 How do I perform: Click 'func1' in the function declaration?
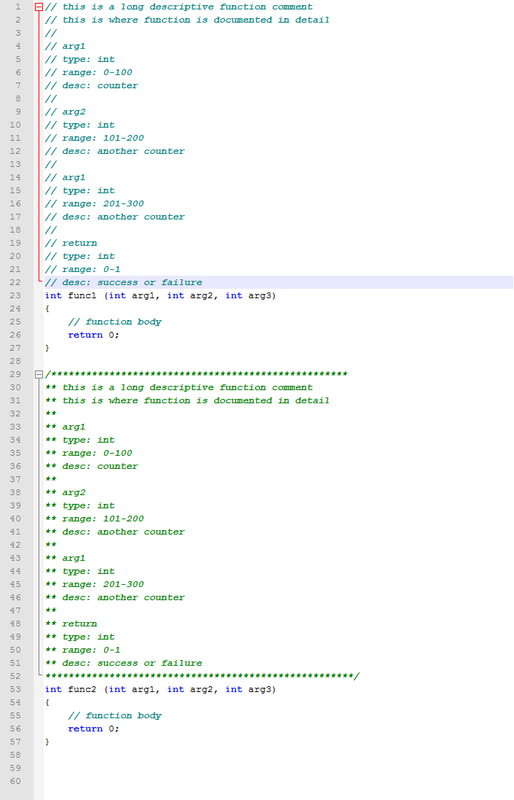tap(82, 295)
